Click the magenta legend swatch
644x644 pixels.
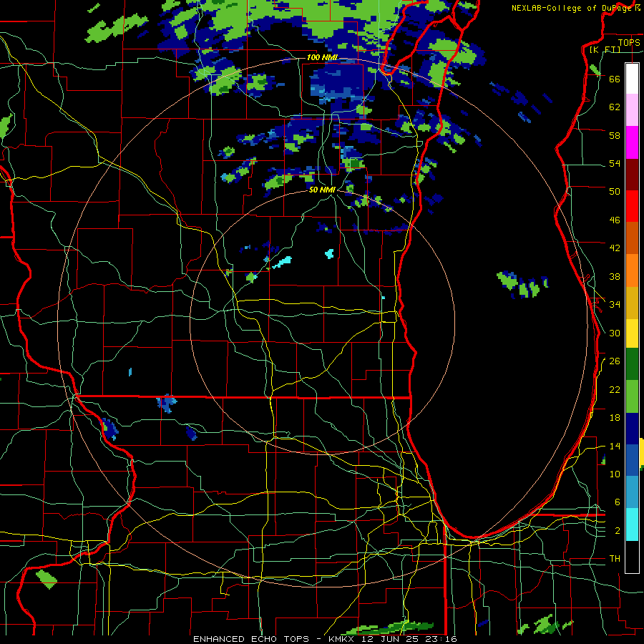click(632, 142)
